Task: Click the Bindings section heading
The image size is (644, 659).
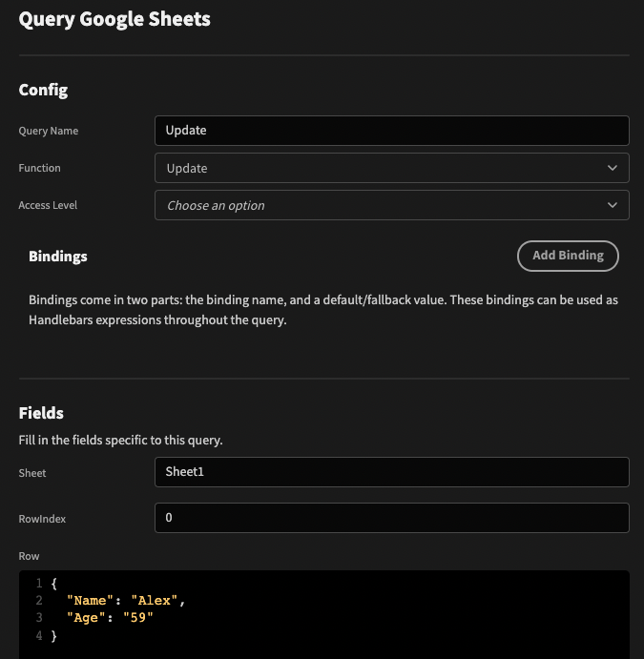Action: (x=58, y=257)
